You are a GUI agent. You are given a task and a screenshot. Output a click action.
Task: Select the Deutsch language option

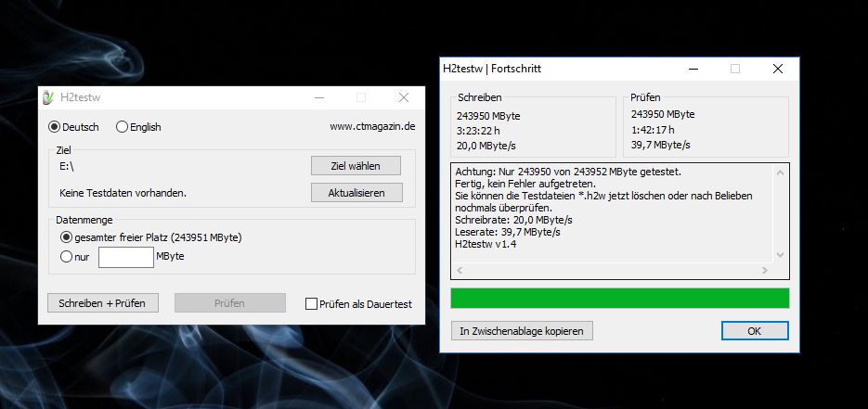tap(73, 127)
